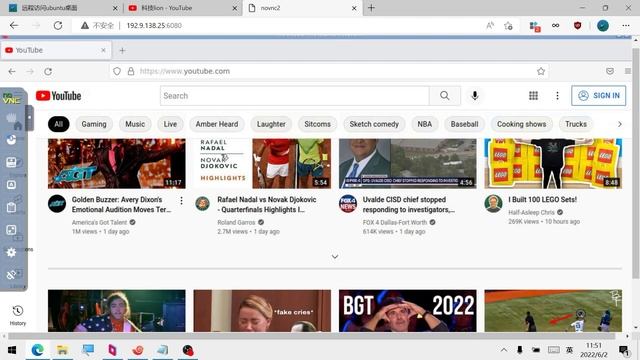
Task: Click the YouTube search input field
Action: [295, 96]
